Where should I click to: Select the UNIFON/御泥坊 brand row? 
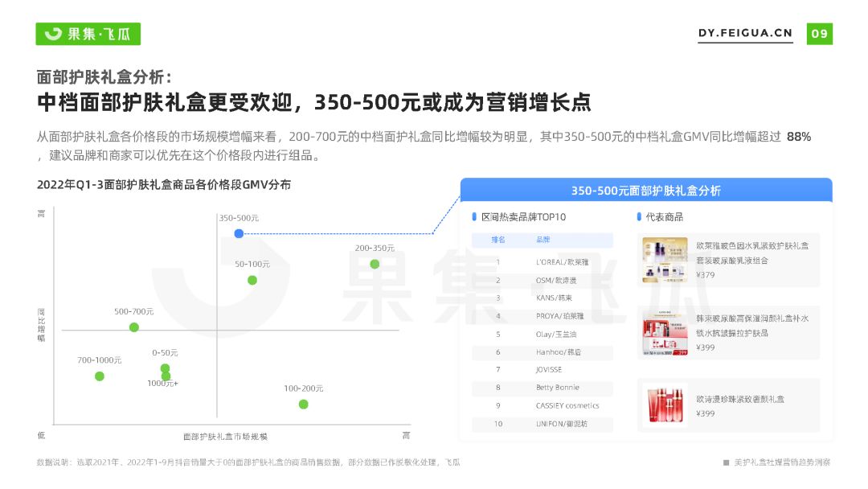[542, 424]
